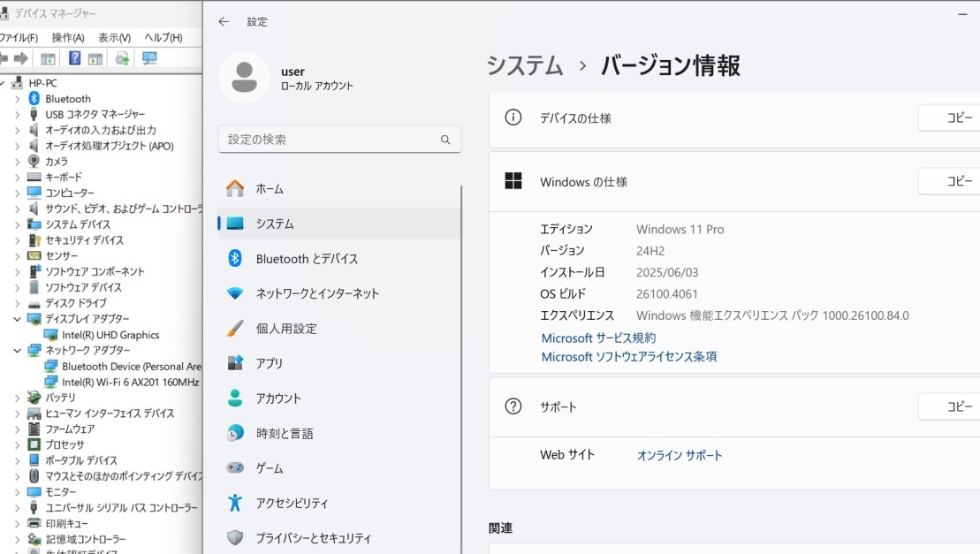Open ヘルプ(H) menu in Device Manager

163,37
